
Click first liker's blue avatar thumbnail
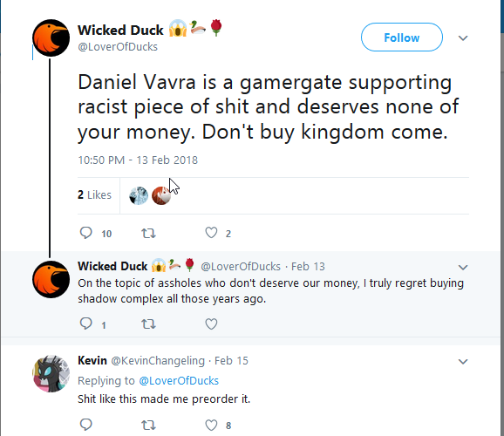coord(139,195)
